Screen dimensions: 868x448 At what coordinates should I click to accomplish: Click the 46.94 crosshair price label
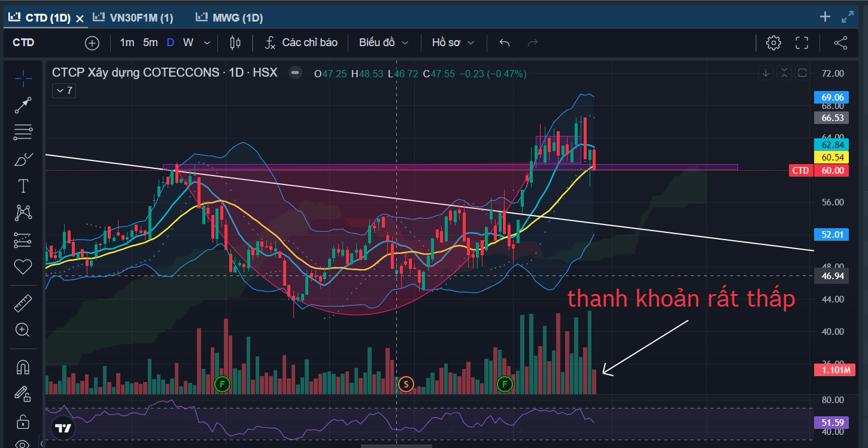pos(832,276)
